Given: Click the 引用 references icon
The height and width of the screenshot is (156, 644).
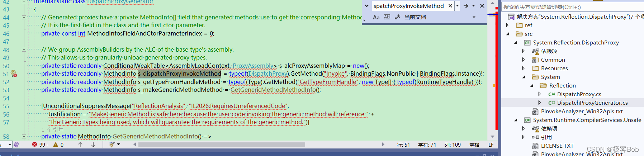Looking at the screenshot, I should point(535,137).
